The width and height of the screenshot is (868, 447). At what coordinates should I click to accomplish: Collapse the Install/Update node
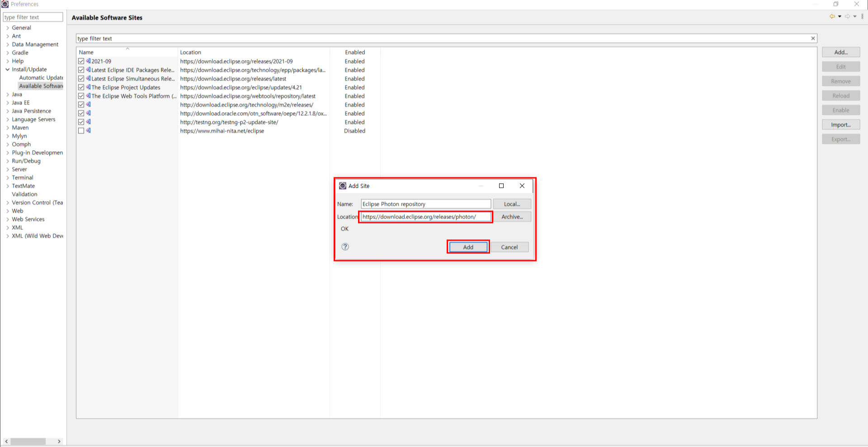[x=8, y=69]
